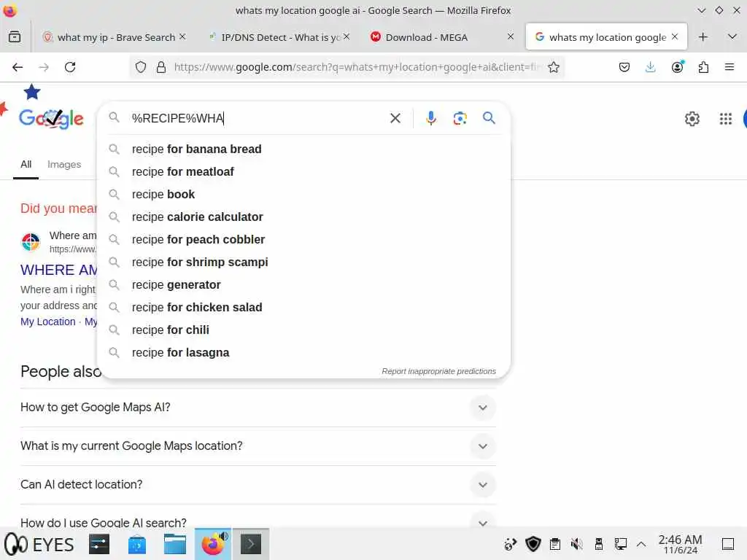Open the clipboard tray icon
The height and width of the screenshot is (560, 747).
click(x=554, y=544)
